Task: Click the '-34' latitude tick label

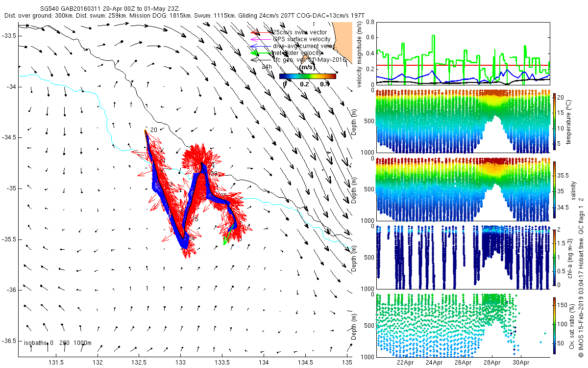Action: 12,86
